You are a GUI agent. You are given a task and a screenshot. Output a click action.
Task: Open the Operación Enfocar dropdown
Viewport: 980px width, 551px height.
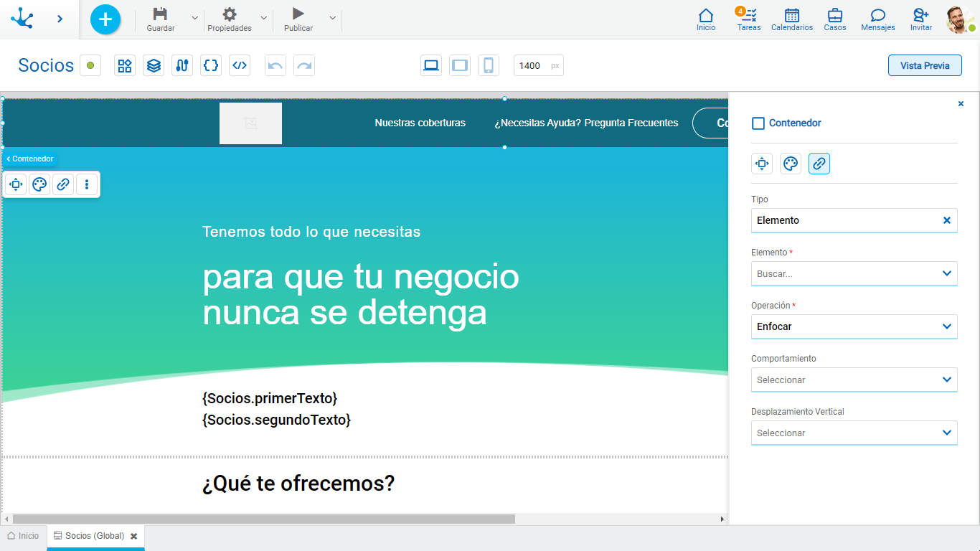coord(854,326)
